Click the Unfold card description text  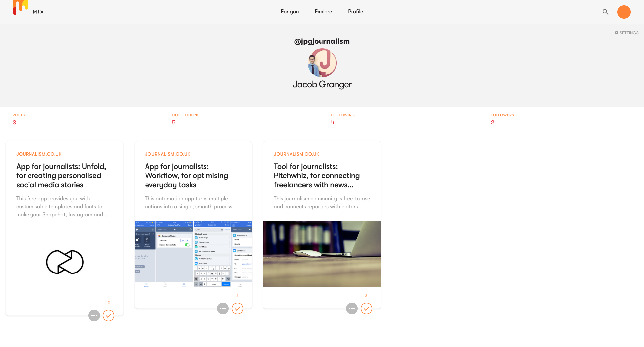62,207
